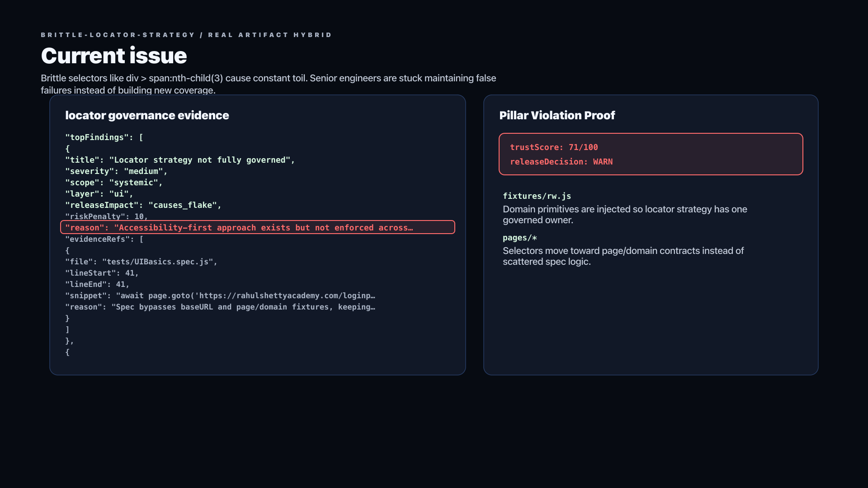Click the "severity": "medium" line
The width and height of the screenshot is (868, 488).
[116, 171]
